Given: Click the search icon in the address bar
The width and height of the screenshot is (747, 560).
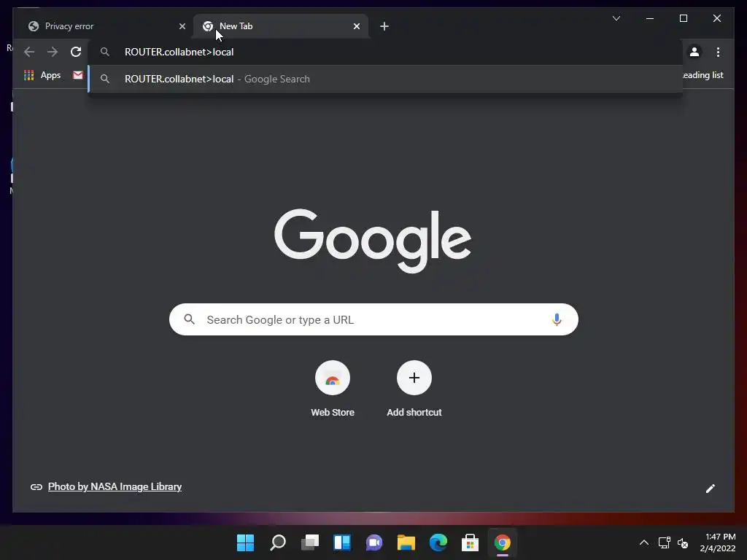Looking at the screenshot, I should 105,52.
